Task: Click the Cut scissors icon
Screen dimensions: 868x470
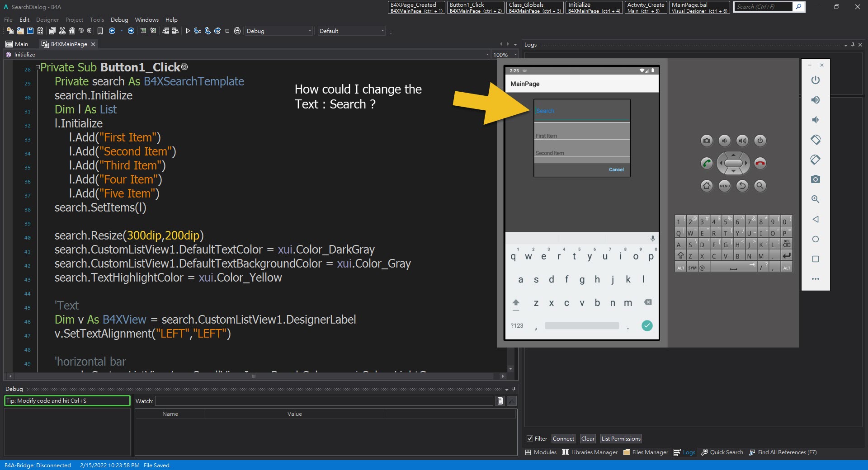Action: [x=62, y=31]
